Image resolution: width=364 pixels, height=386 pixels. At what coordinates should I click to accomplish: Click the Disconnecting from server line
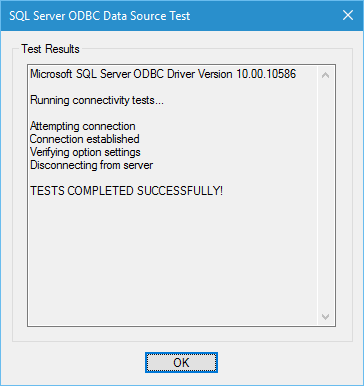(91, 165)
